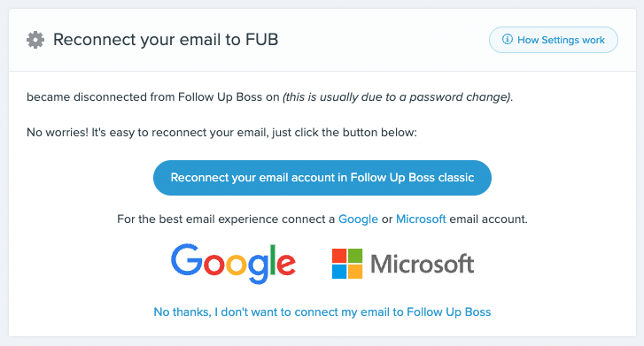Open the How Settings work help button
Image resolution: width=644 pixels, height=346 pixels.
pyautogui.click(x=554, y=40)
